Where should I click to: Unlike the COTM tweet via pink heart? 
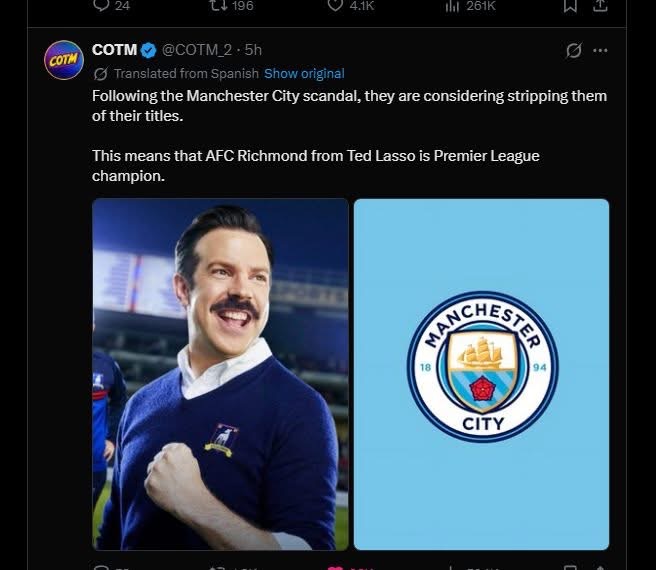click(x=336, y=568)
